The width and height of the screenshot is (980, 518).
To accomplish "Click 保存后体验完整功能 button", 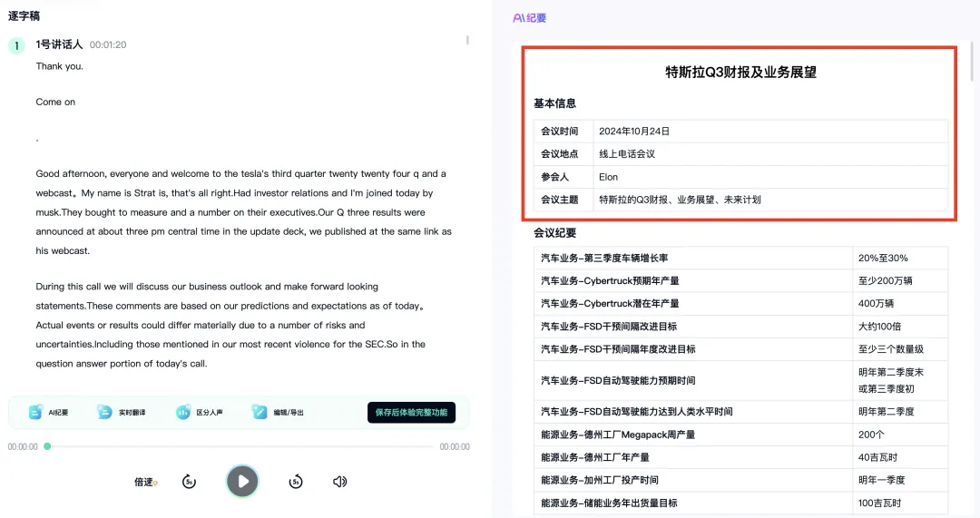I will (x=411, y=413).
